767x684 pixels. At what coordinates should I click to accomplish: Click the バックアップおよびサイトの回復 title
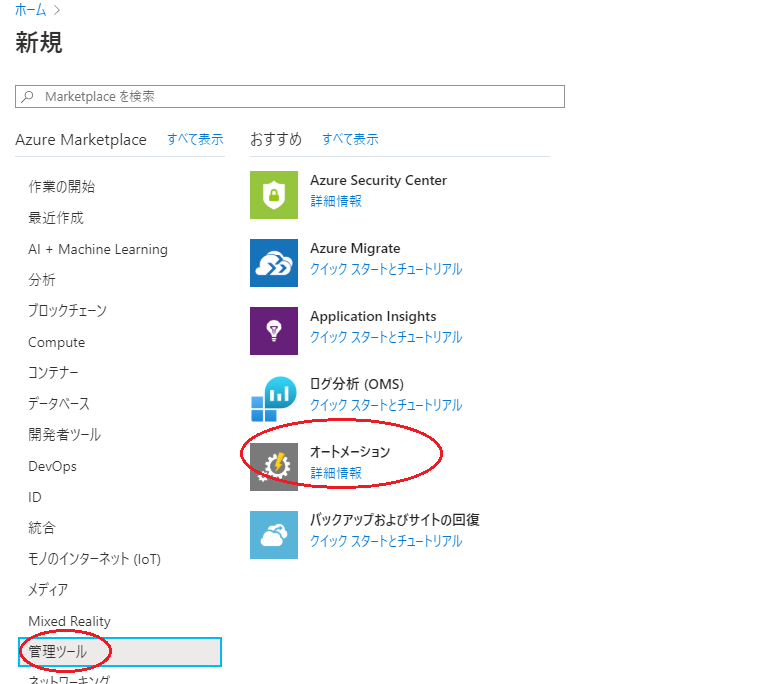pyautogui.click(x=395, y=520)
